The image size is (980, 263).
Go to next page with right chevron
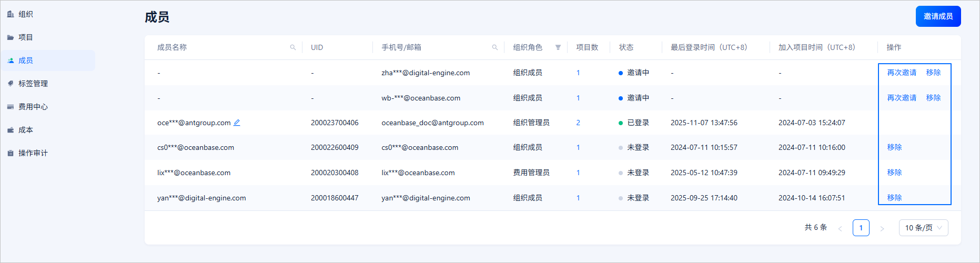click(882, 228)
